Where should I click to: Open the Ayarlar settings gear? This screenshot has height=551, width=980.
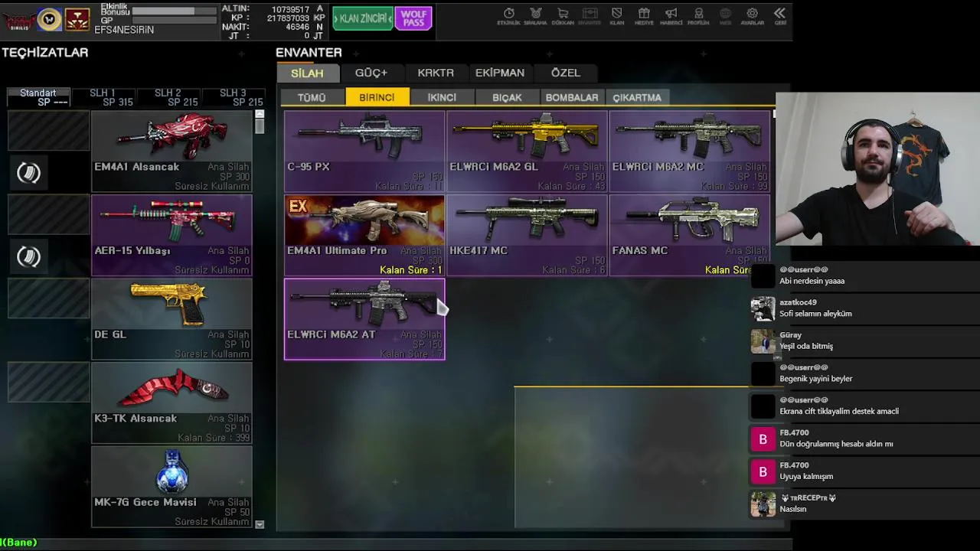(x=752, y=15)
